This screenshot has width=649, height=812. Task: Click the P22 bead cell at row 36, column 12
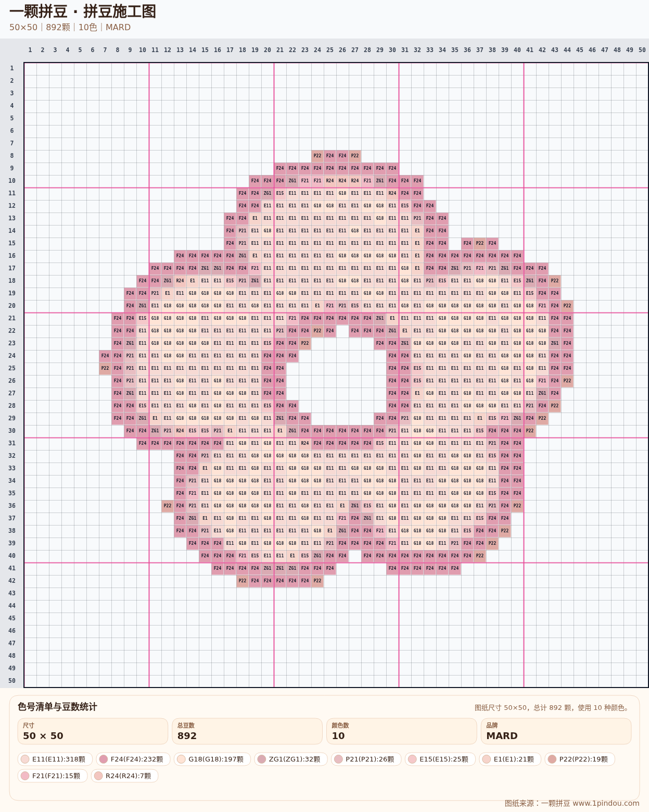tap(168, 506)
